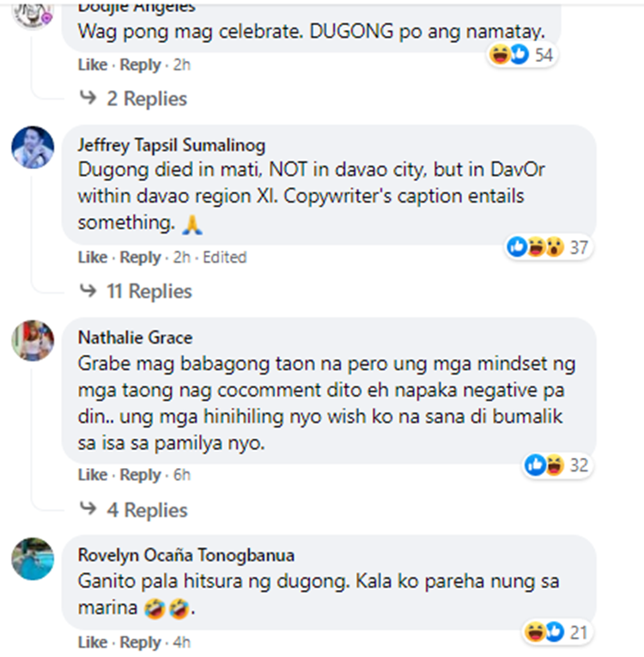
Task: Open Jeffrey Tapsil Sumalinog's profile picture
Action: [x=33, y=148]
